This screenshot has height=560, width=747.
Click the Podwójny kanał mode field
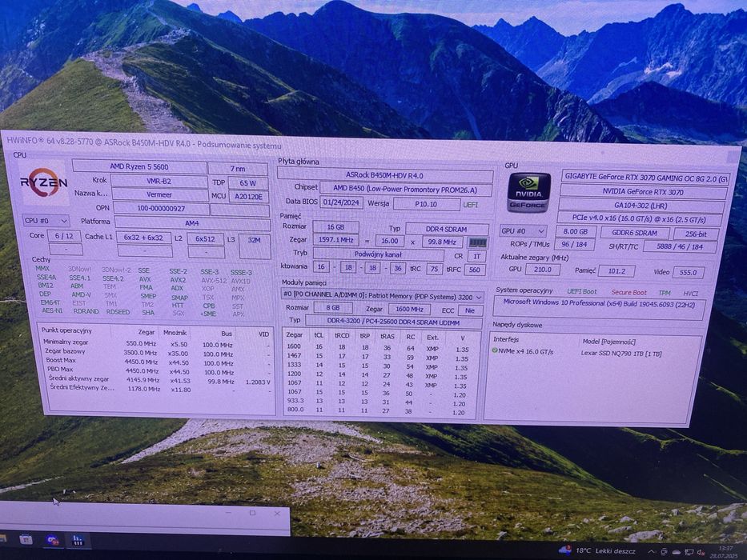(378, 254)
